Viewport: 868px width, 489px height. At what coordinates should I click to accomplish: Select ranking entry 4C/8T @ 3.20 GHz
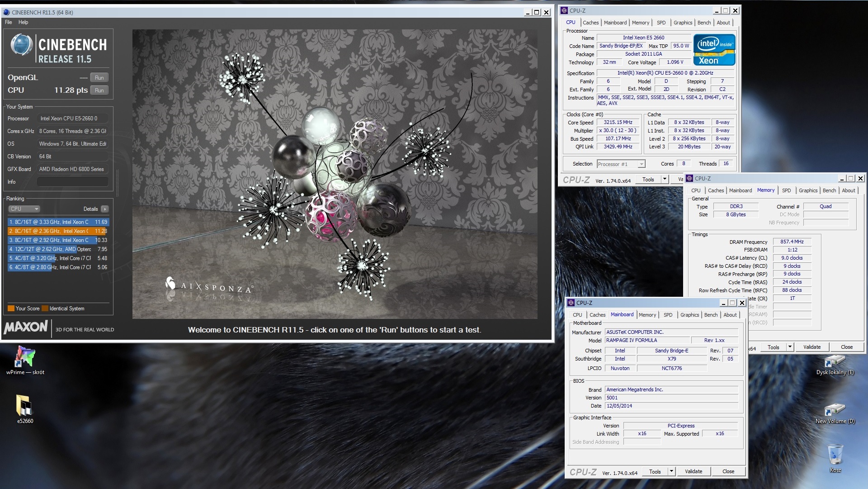point(58,258)
